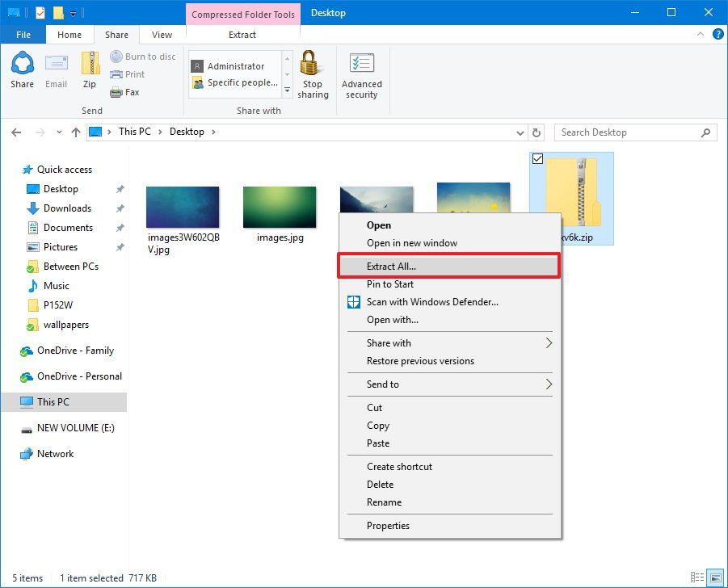Open Help with the question mark button
The image size is (728, 588).
(x=718, y=35)
